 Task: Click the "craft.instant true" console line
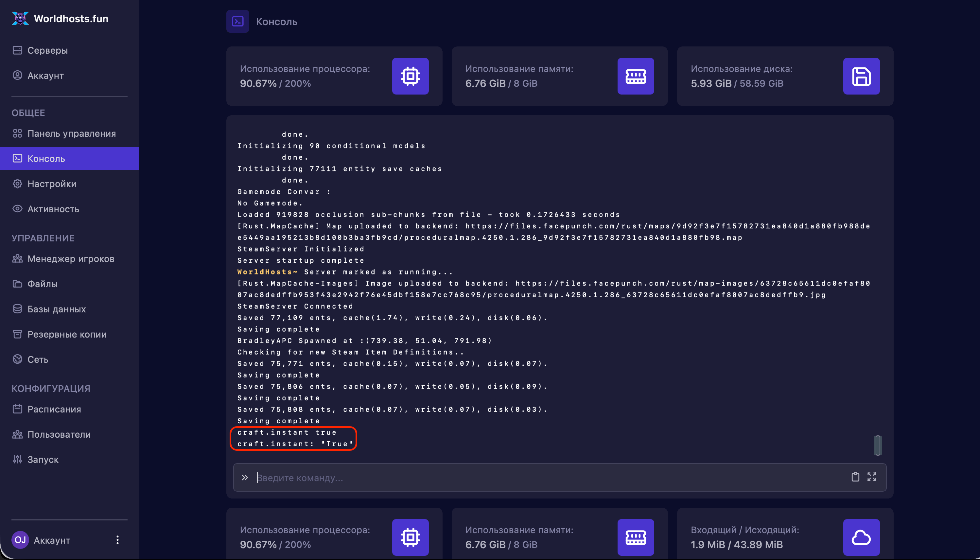pos(287,432)
